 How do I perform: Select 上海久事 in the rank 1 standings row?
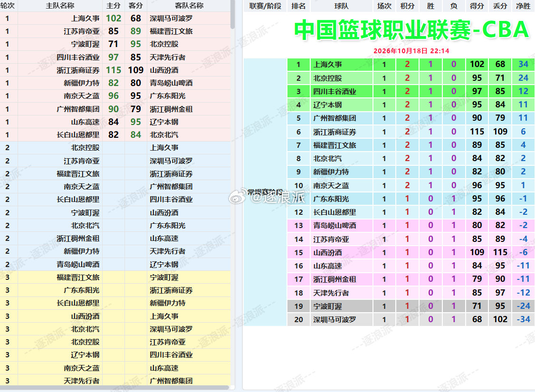pos(327,65)
